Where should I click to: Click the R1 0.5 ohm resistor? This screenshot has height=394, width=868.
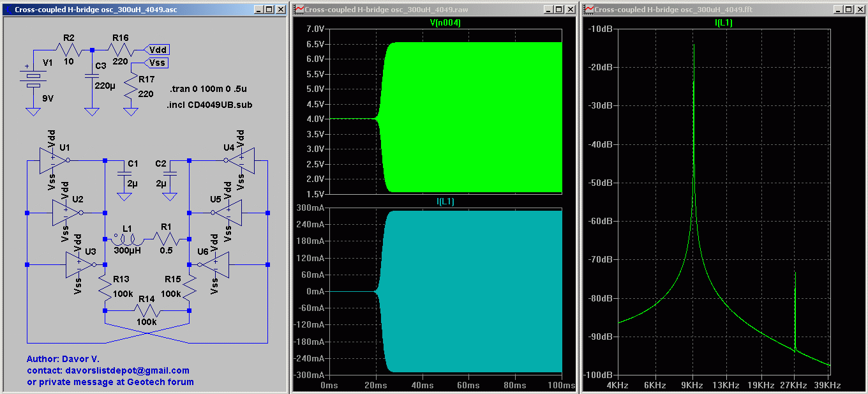(167, 239)
